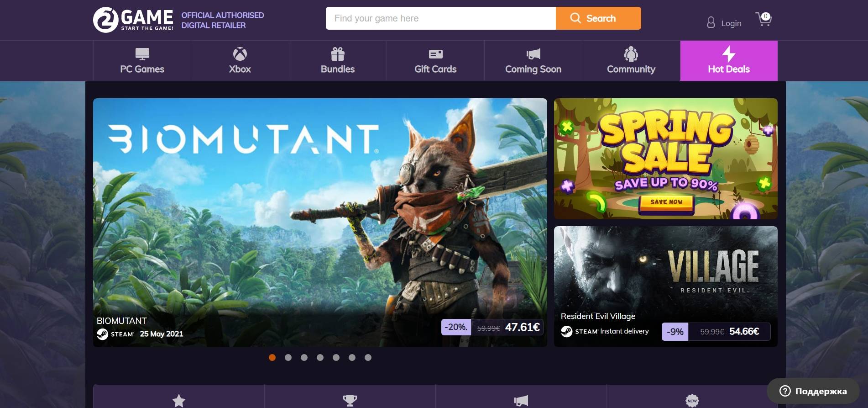This screenshot has width=868, height=408.
Task: Click the Search button text
Action: click(601, 18)
